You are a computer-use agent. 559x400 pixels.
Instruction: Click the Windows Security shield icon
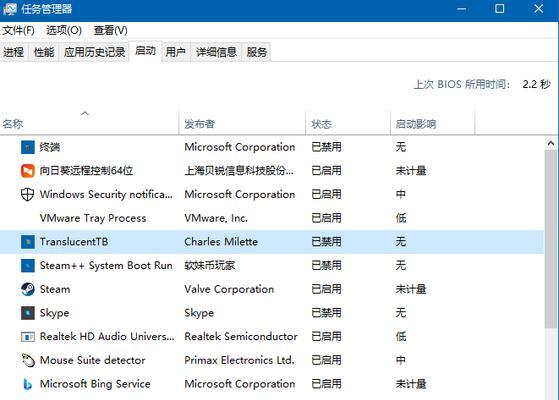point(28,195)
